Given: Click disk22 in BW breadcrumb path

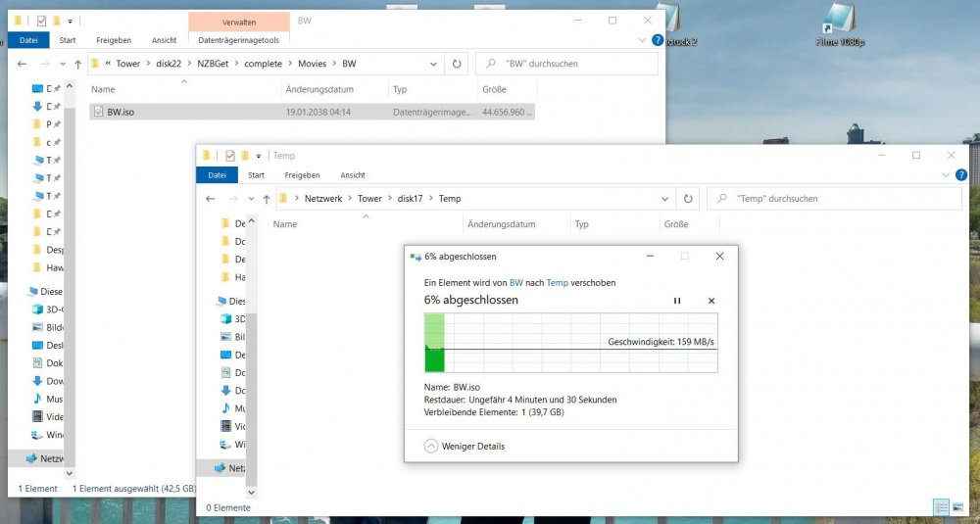Looking at the screenshot, I should pyautogui.click(x=167, y=64).
